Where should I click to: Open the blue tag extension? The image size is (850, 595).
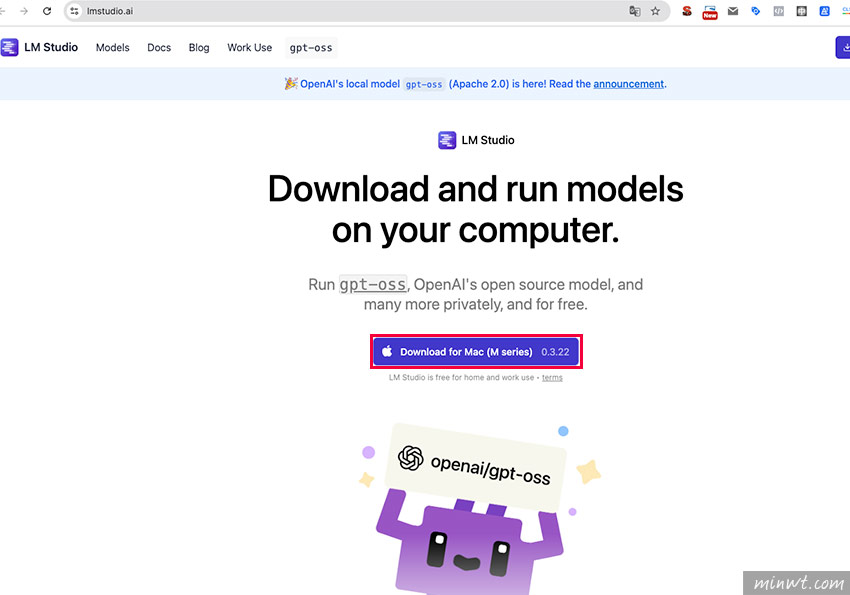[x=756, y=11]
